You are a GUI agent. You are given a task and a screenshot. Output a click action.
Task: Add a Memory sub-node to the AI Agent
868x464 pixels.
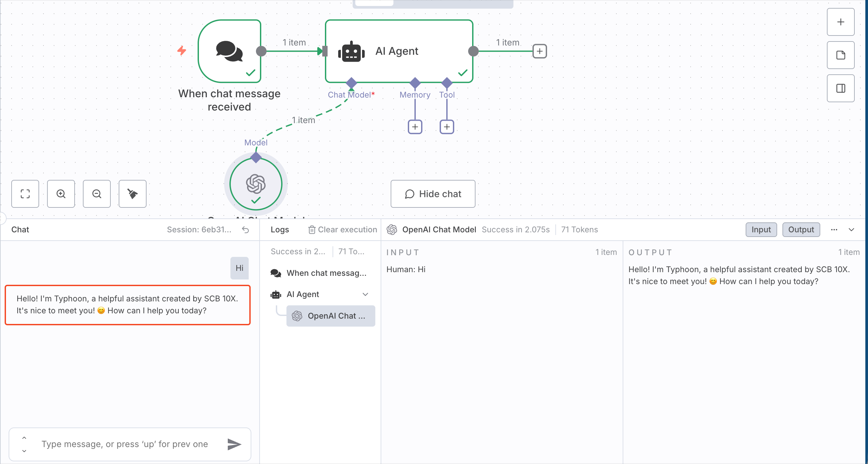pyautogui.click(x=415, y=127)
